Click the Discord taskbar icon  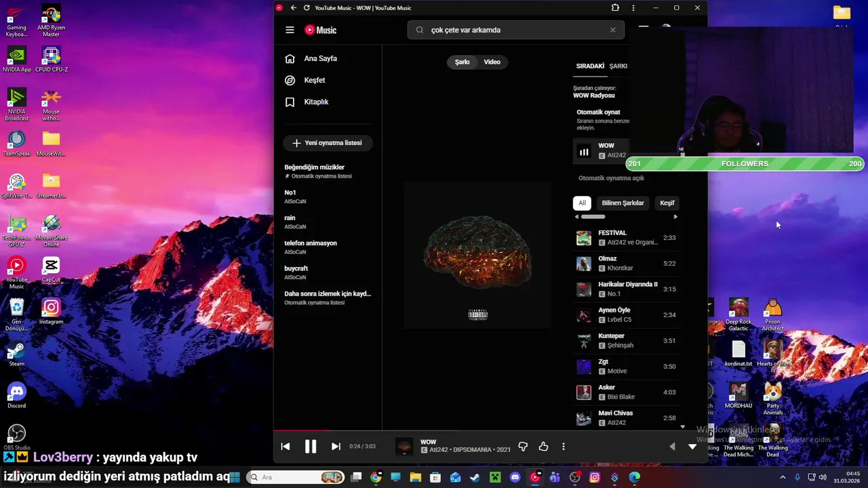coord(515,477)
